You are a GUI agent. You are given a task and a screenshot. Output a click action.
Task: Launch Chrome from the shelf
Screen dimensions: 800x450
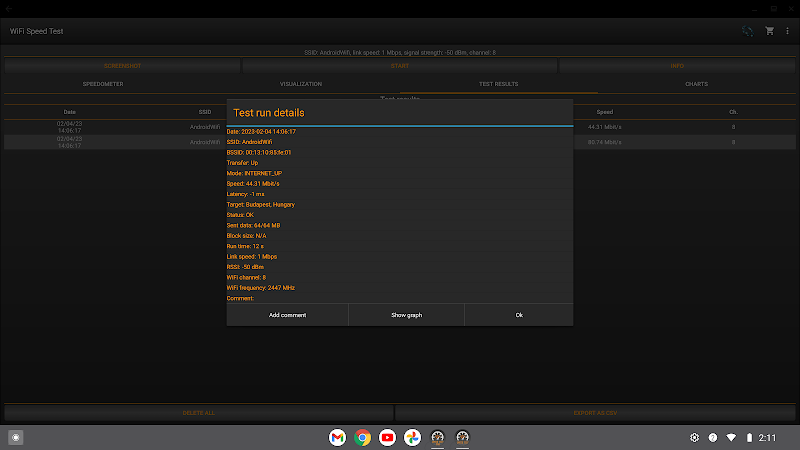pyautogui.click(x=363, y=438)
